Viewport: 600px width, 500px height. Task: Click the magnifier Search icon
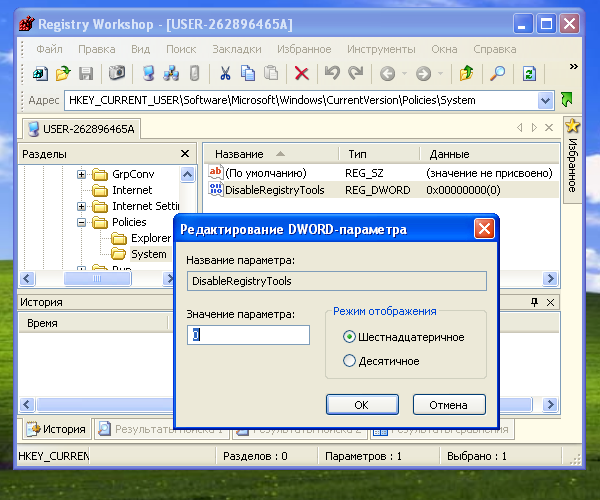[497, 73]
